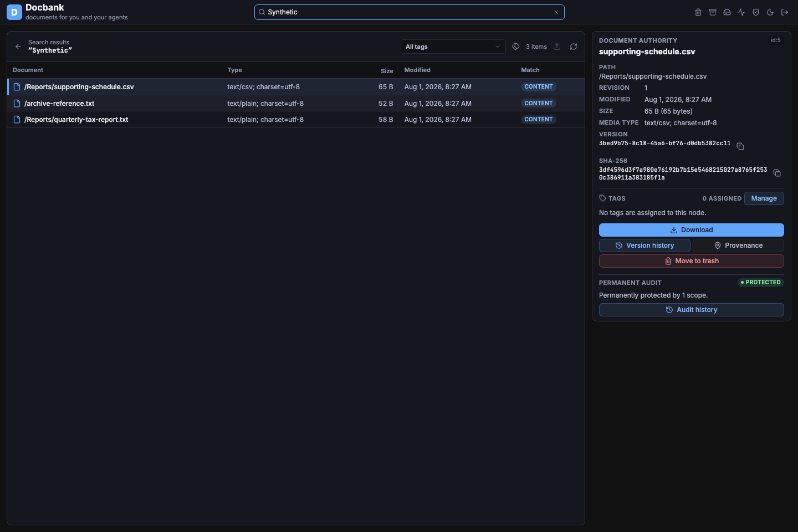Go back with the left arrow icon
The image size is (798, 532).
point(18,47)
